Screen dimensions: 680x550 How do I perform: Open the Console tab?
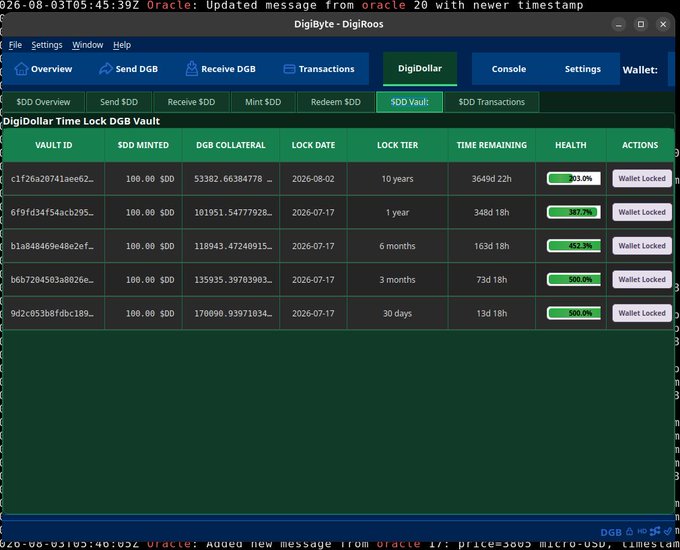(x=509, y=69)
